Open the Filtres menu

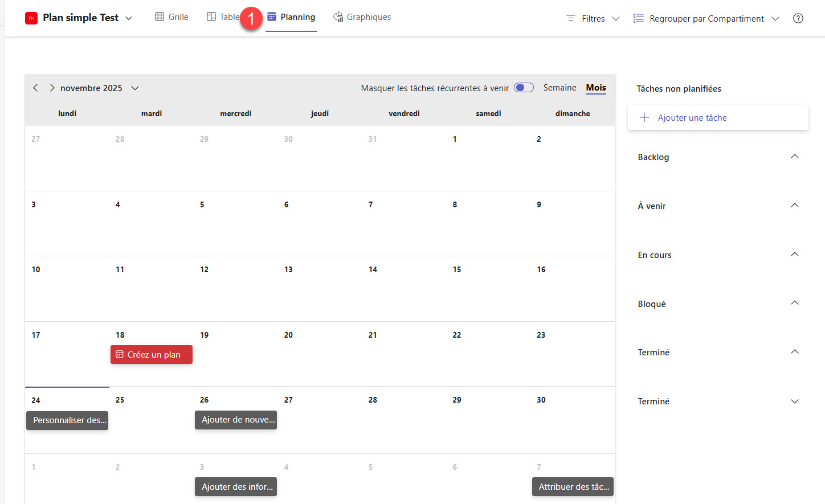tap(593, 19)
